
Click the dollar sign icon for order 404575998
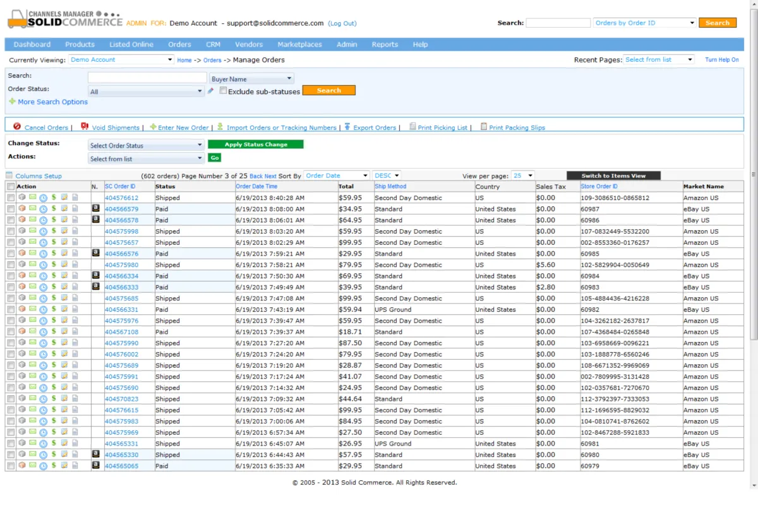point(54,231)
